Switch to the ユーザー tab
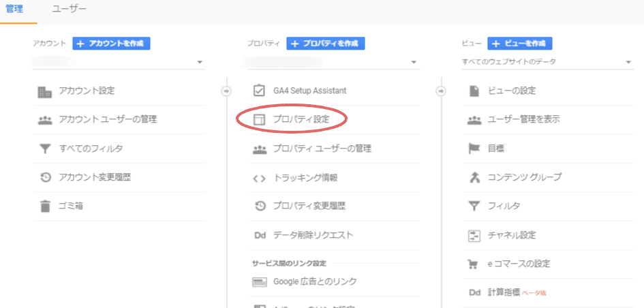Image resolution: width=644 pixels, height=308 pixels. pos(69,9)
